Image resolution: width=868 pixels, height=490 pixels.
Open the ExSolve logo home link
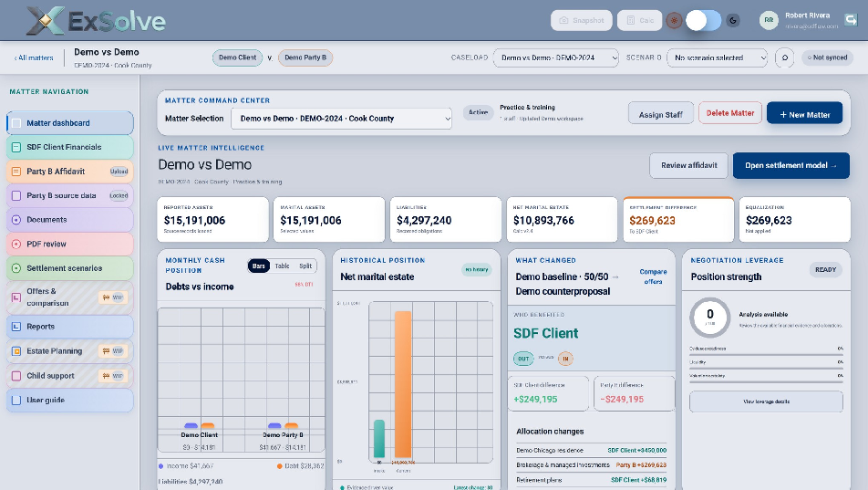click(x=96, y=20)
